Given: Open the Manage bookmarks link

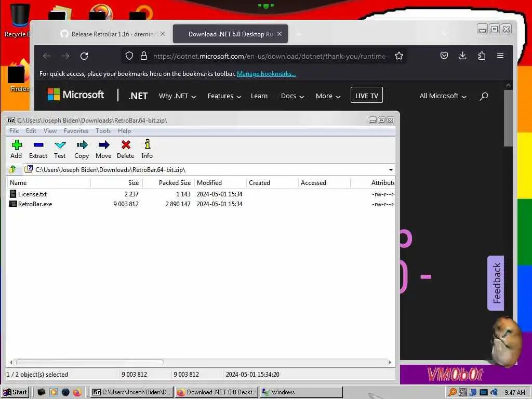Looking at the screenshot, I should (267, 74).
